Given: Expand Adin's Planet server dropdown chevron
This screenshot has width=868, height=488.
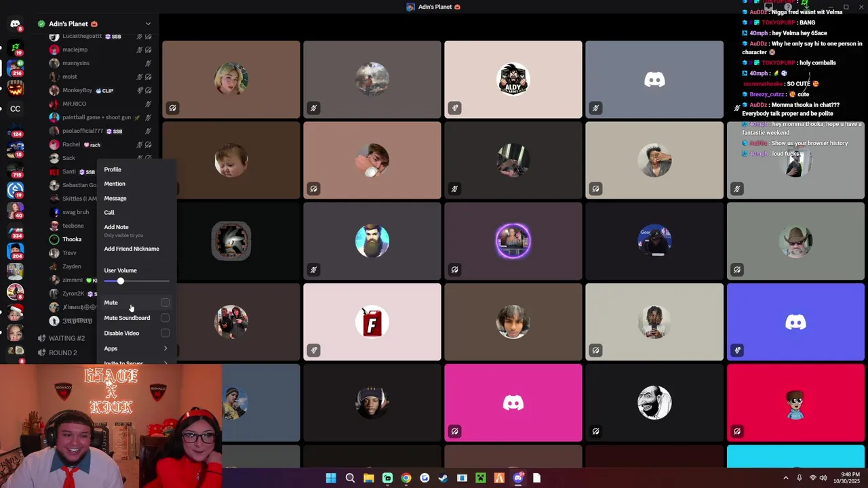Looking at the screenshot, I should 148,24.
